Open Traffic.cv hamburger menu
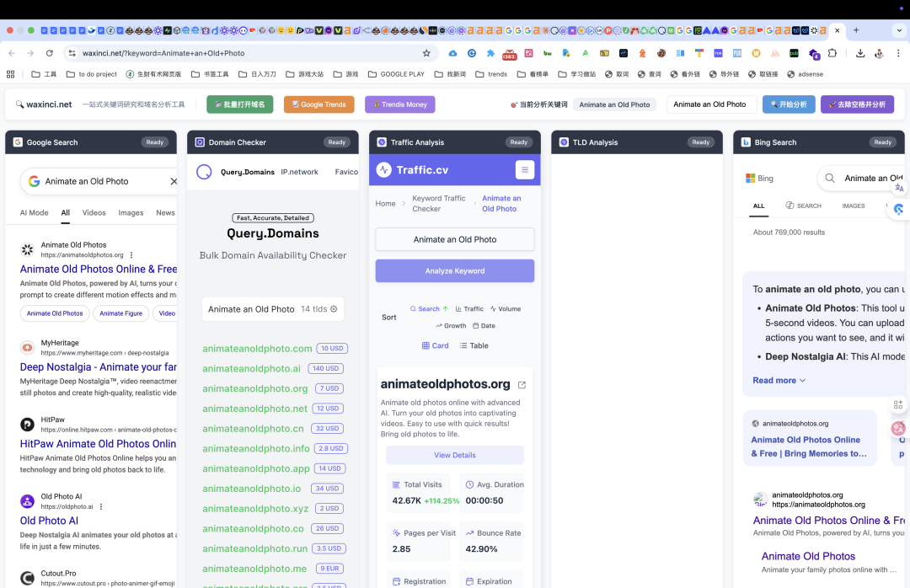The image size is (910, 588). [525, 169]
